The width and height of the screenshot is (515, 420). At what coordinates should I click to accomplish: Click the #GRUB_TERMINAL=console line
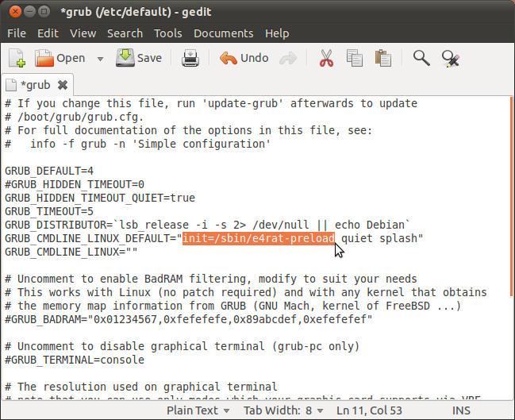[x=75, y=360]
